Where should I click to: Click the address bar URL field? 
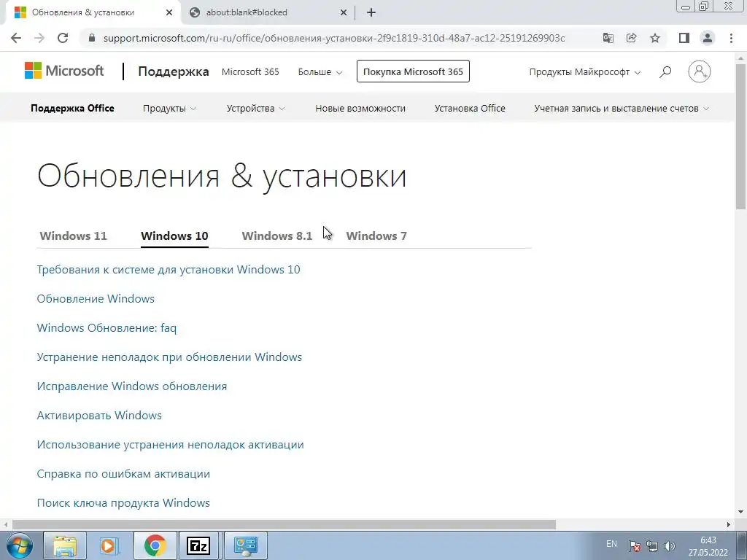[x=334, y=38]
